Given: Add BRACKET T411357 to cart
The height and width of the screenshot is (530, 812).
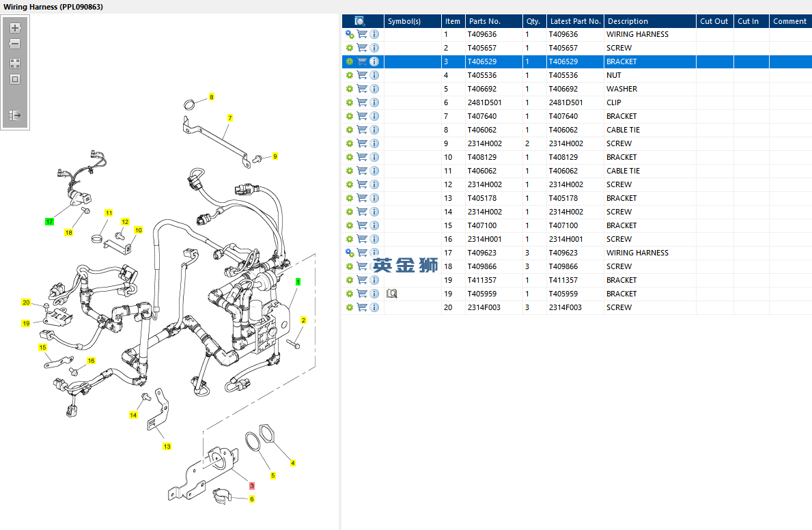Looking at the screenshot, I should coord(362,280).
